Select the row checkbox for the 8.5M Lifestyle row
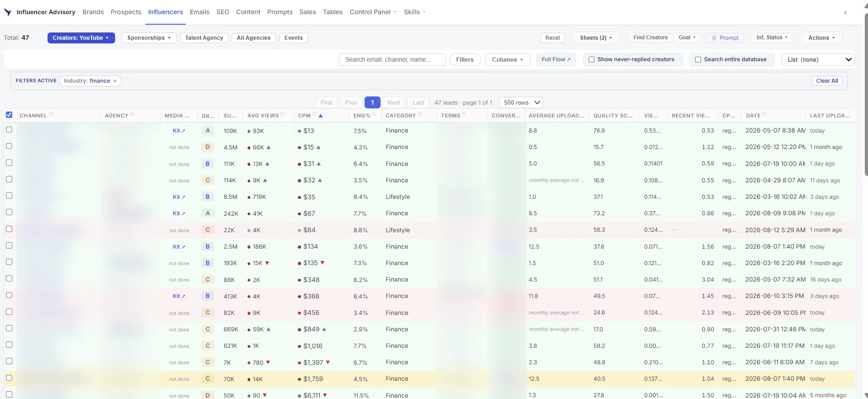 [x=9, y=196]
